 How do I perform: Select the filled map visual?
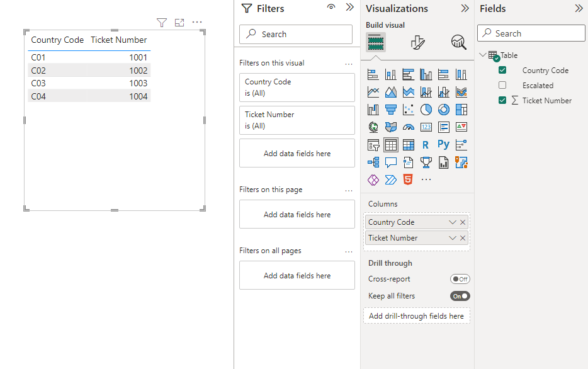click(391, 127)
